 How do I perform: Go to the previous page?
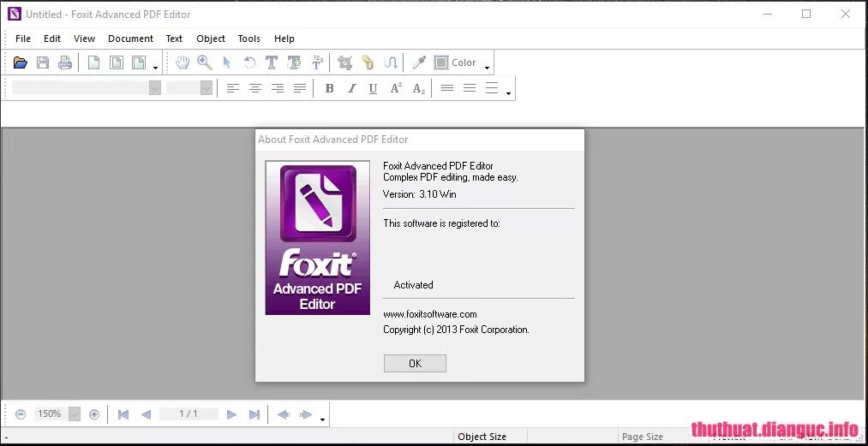(147, 414)
